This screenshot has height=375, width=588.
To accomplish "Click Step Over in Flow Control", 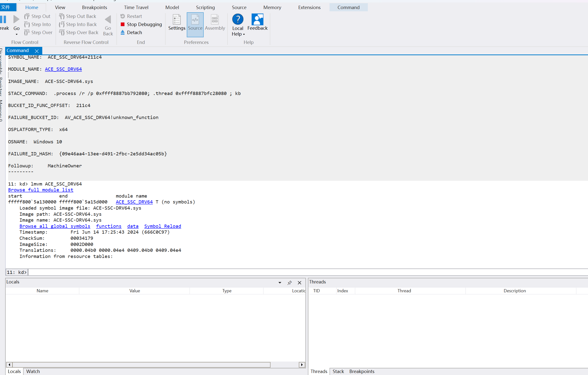I will click(38, 32).
